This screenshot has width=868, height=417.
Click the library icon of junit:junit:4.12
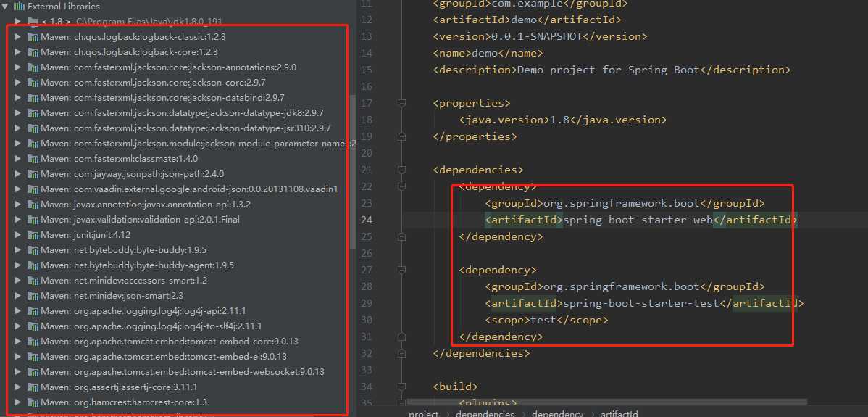[33, 235]
